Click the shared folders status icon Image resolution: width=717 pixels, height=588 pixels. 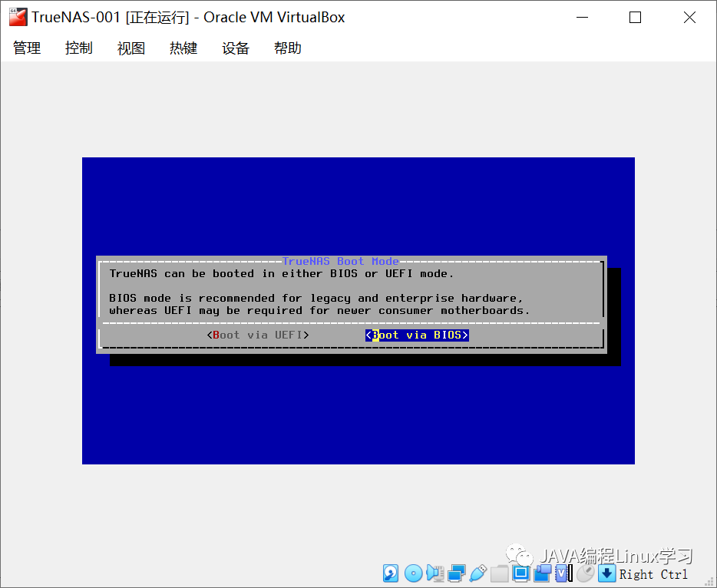tap(499, 573)
